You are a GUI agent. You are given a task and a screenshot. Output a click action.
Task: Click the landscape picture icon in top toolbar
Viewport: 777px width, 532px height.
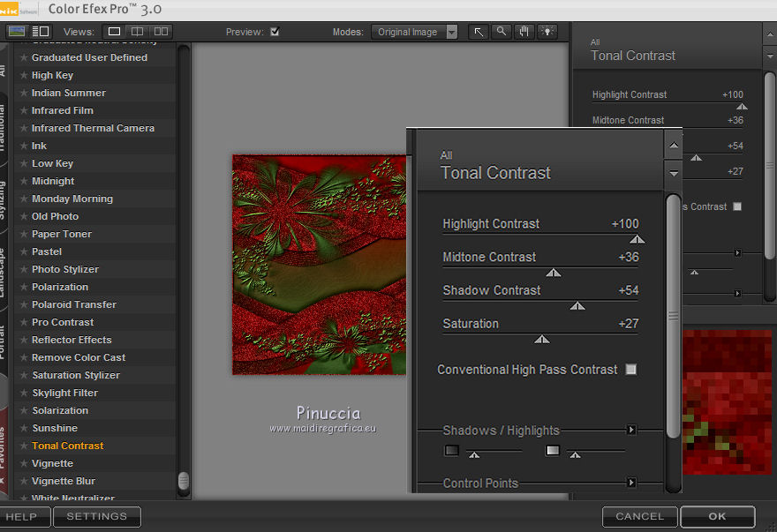[17, 32]
